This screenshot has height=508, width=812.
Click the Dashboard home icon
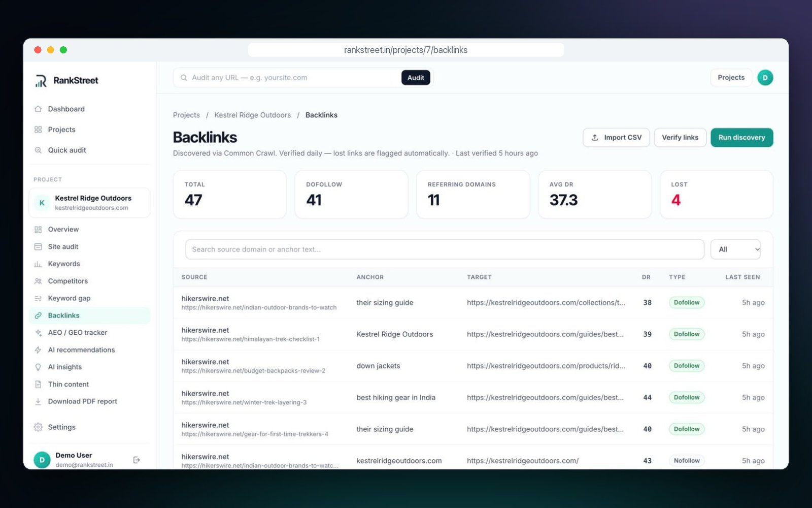38,109
